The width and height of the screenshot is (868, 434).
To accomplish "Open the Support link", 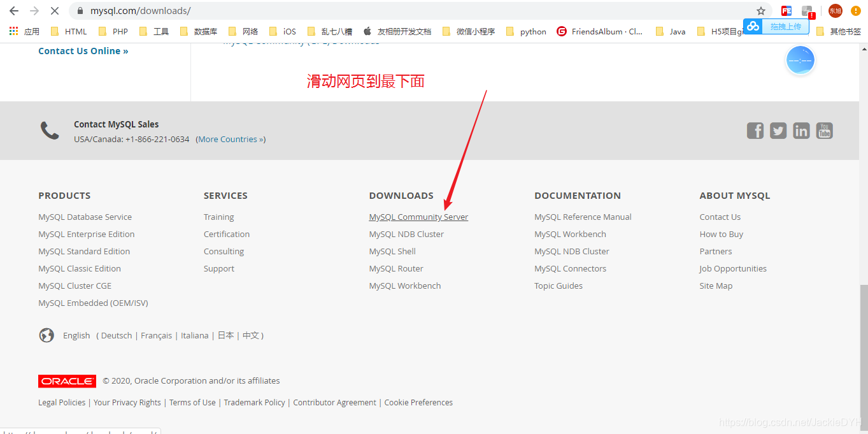I will click(219, 268).
